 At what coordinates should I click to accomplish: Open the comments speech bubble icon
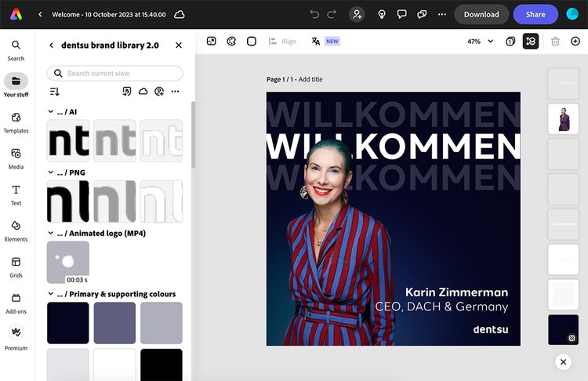401,14
